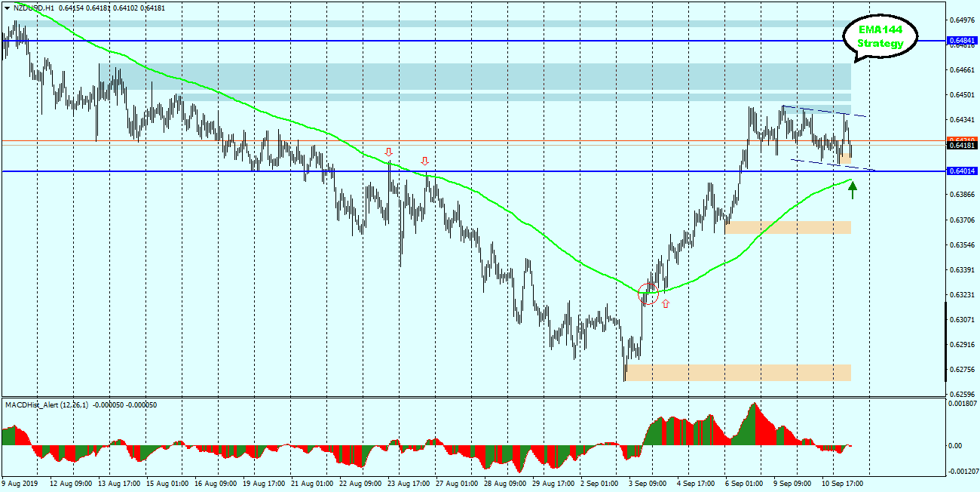Viewport: 980px width, 492px height.
Task: Select the green up arrow below the EMA line
Action: pos(853,189)
